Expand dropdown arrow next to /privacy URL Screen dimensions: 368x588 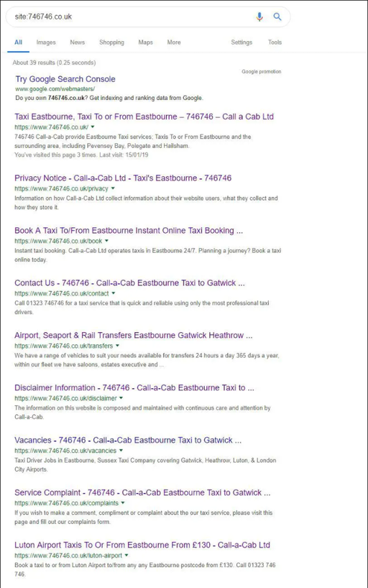click(113, 188)
